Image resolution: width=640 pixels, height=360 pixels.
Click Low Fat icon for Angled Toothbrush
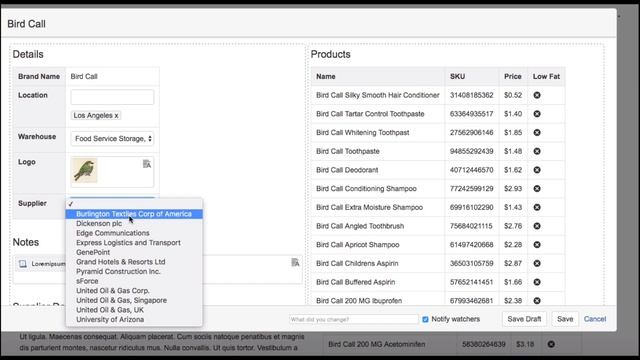[x=537, y=226]
